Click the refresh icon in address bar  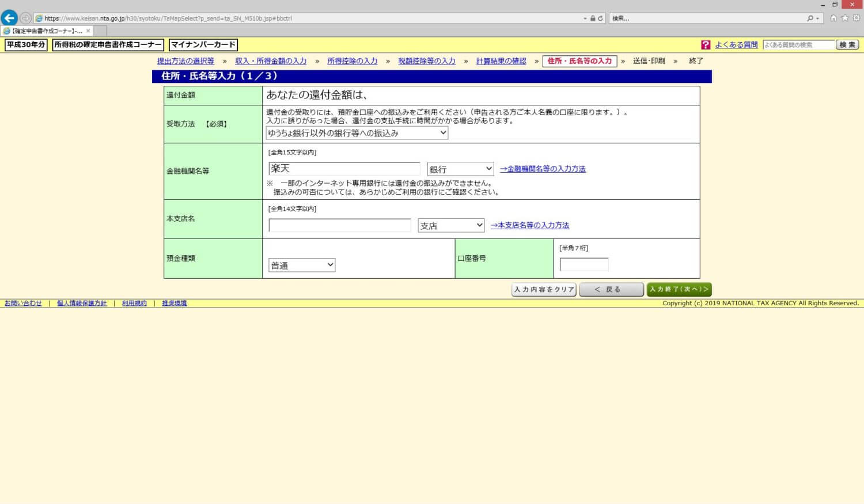point(600,18)
